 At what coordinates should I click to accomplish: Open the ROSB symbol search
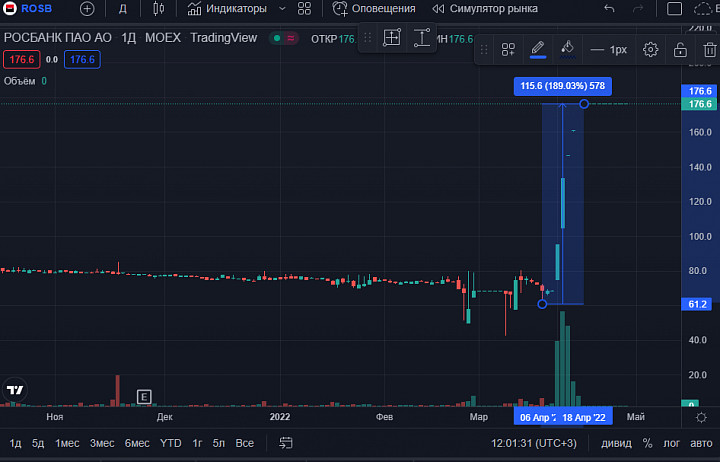tap(28, 8)
